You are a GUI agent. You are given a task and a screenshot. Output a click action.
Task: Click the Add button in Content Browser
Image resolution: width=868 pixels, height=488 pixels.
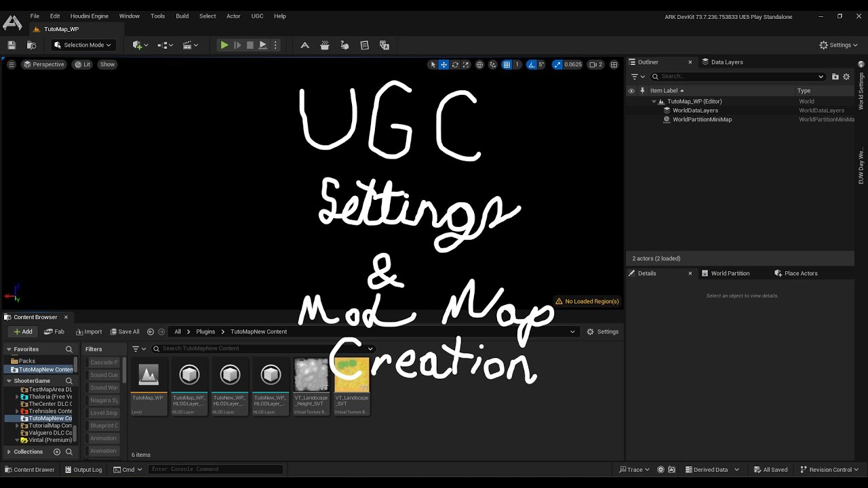pos(22,331)
